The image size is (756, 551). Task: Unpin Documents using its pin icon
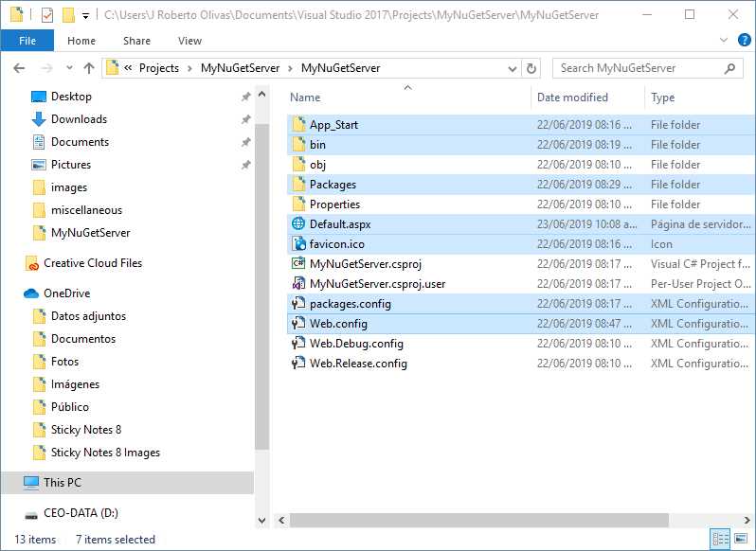pyautogui.click(x=246, y=142)
